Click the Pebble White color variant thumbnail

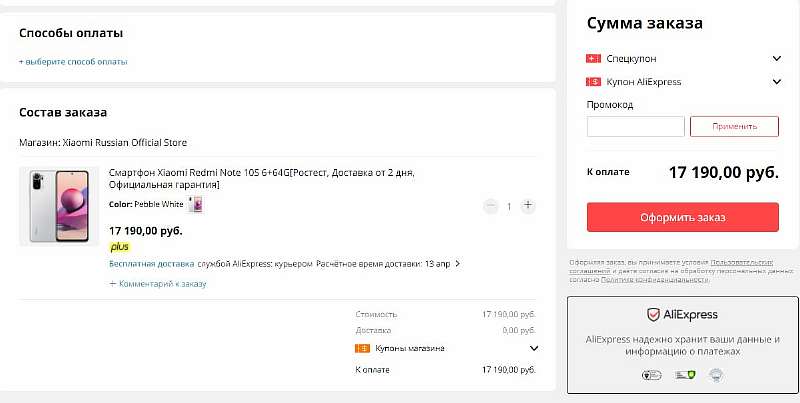196,205
